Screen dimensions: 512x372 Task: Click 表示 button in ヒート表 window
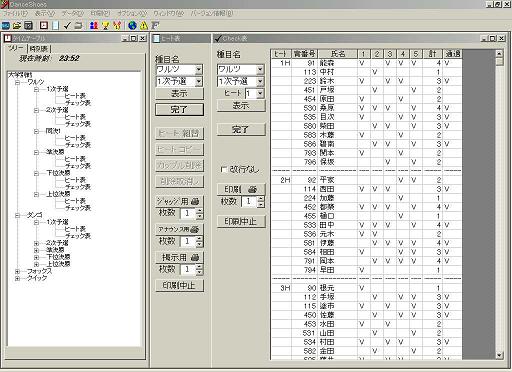click(x=179, y=94)
